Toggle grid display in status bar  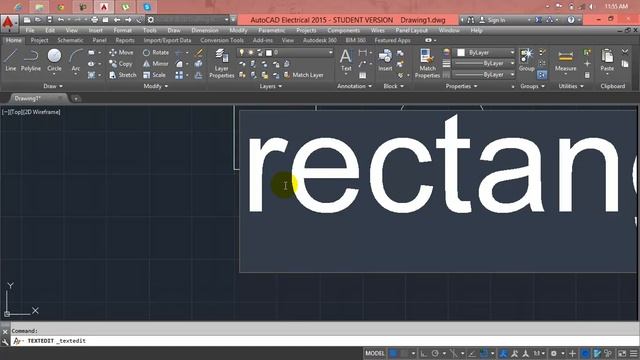coord(393,353)
